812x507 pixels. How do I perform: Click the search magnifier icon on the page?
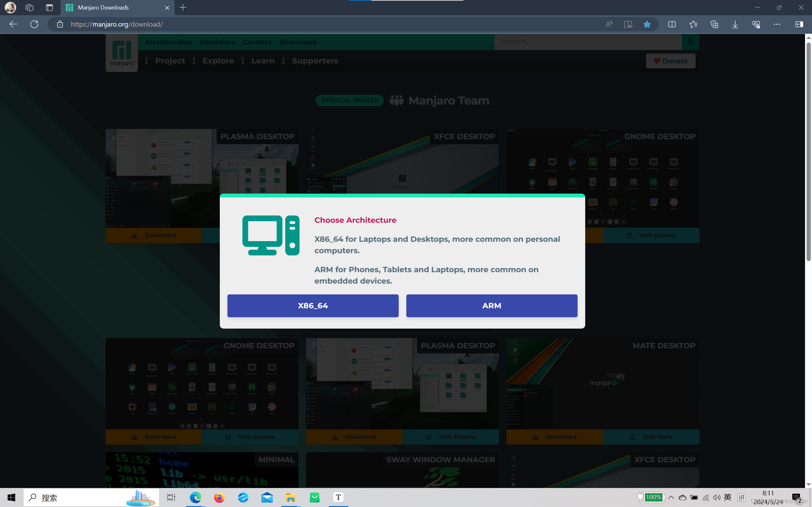pyautogui.click(x=690, y=42)
